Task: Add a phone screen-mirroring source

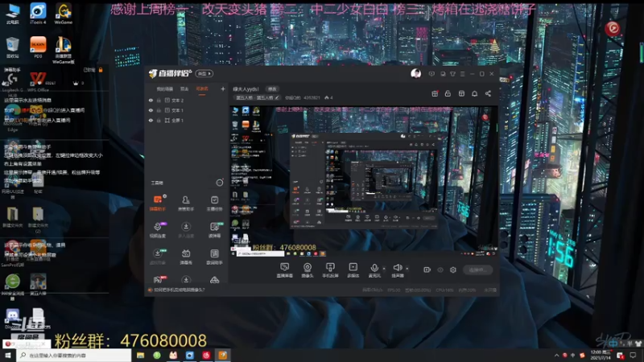Action: 330,270
